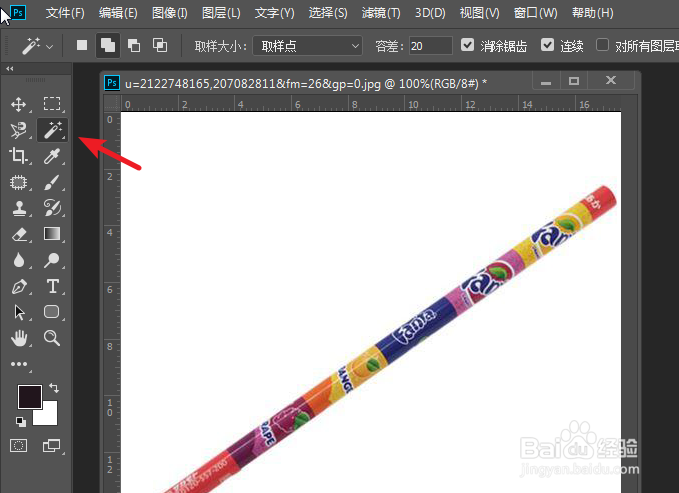The image size is (679, 493).
Task: Select the Healing Patch tool
Action: [18, 182]
